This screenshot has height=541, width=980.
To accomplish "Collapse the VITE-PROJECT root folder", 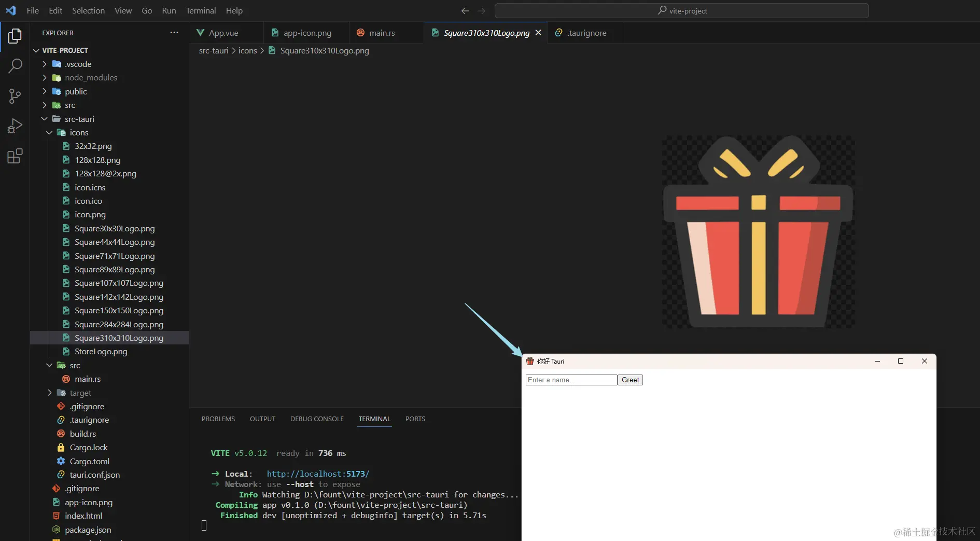I will (x=109, y=50).
